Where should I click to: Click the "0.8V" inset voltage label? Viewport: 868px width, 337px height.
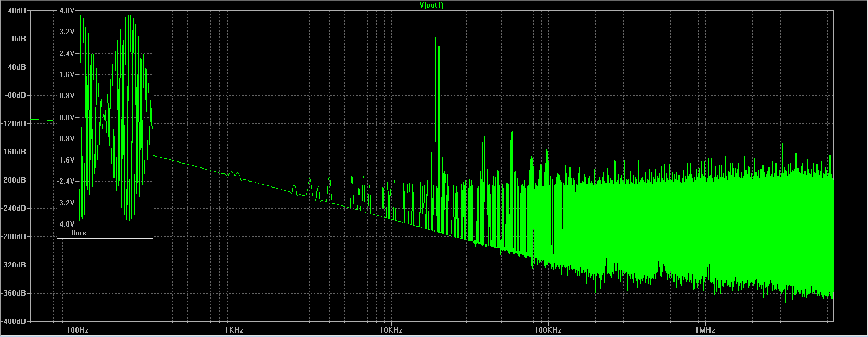[x=67, y=96]
